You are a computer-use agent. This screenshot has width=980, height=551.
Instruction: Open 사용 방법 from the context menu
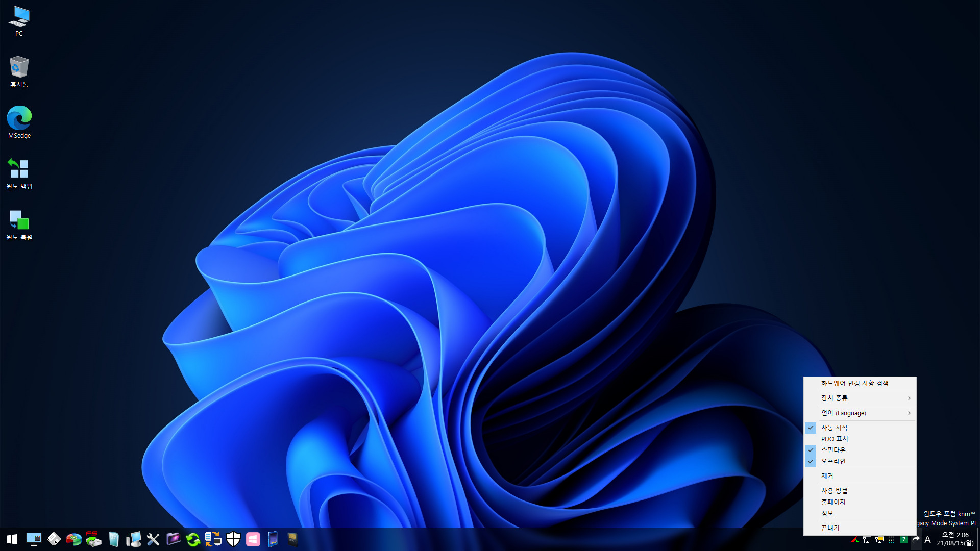[860, 491]
